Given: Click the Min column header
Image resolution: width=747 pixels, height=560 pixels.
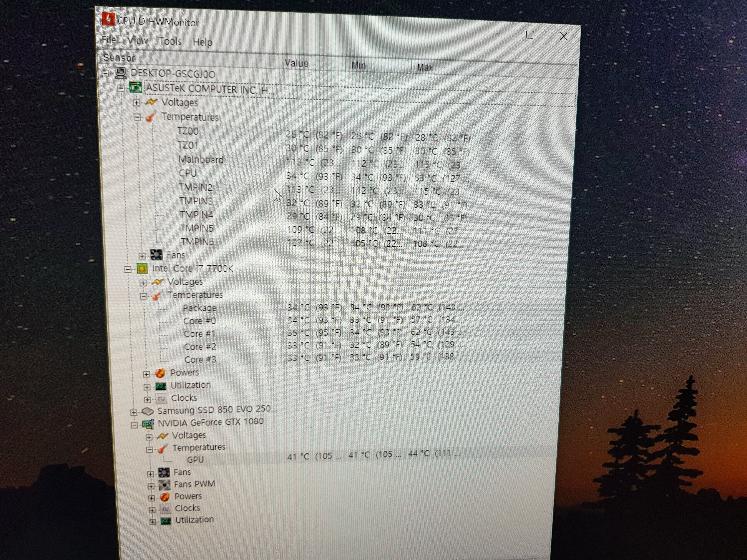Looking at the screenshot, I should click(379, 66).
